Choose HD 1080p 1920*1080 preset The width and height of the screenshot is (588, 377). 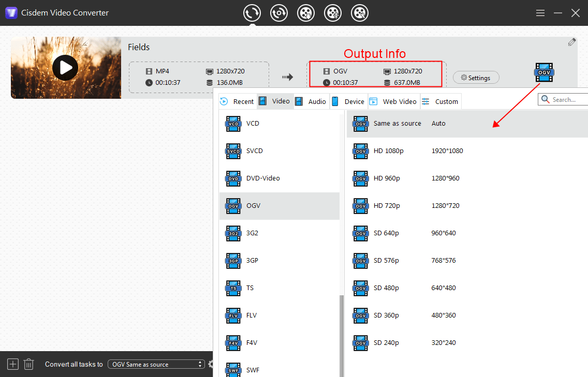[467, 151]
